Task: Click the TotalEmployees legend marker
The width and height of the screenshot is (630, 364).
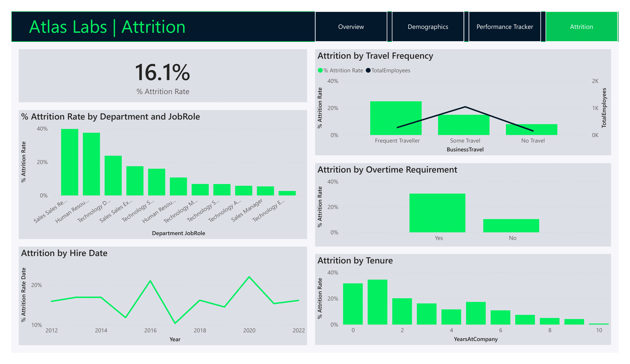Action: (368, 71)
